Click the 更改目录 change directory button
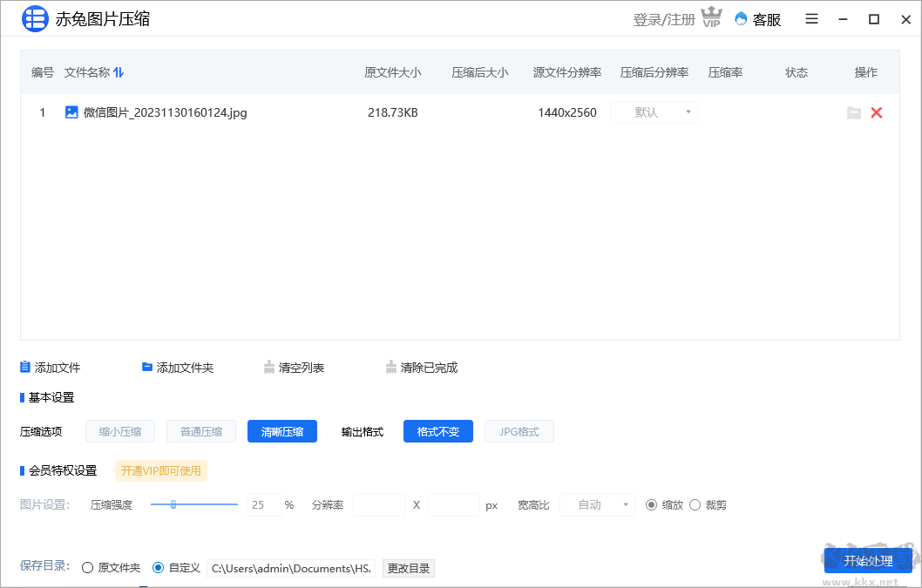Viewport: 922px width, 588px height. pos(408,568)
